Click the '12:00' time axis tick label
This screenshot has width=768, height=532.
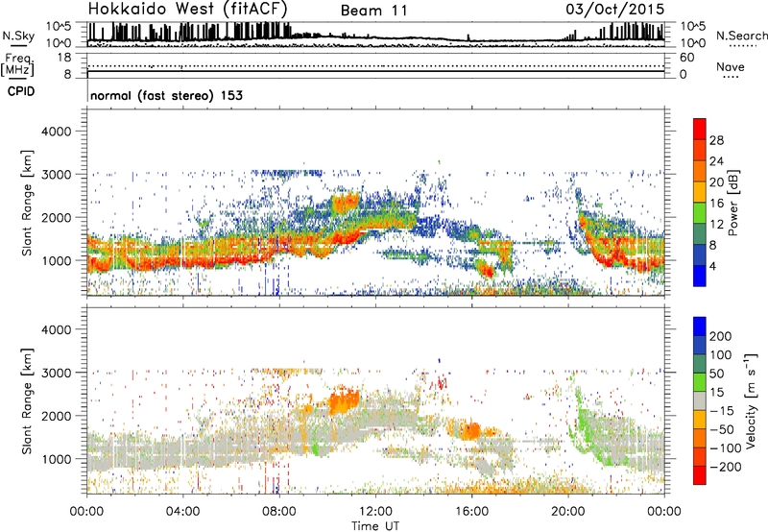(x=375, y=512)
